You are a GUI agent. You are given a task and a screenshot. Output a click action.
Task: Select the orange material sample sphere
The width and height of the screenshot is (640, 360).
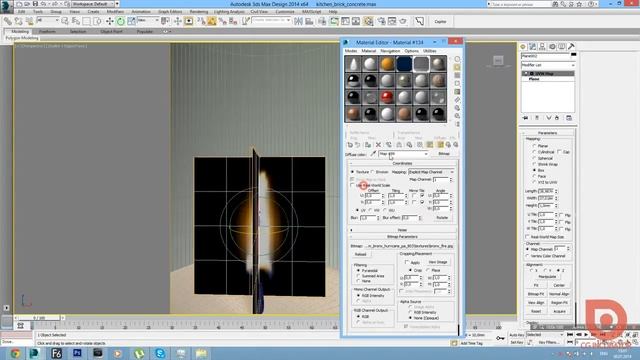click(387, 64)
